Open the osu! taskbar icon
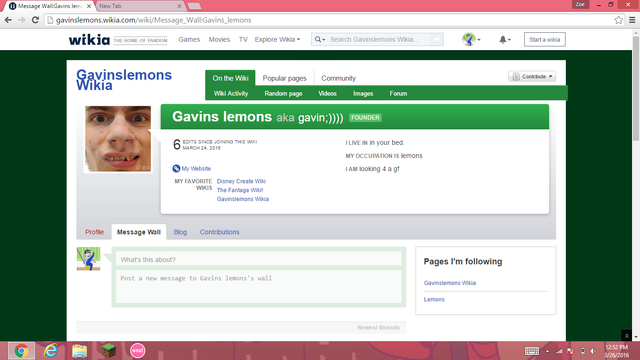Viewport: 640px width, 360px height. 138,351
